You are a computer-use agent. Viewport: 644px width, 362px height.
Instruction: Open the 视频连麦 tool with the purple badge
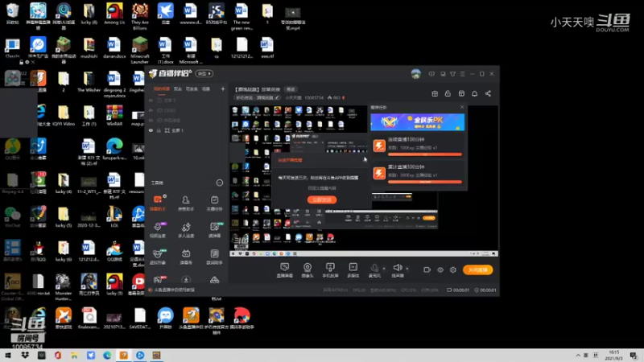tap(158, 230)
